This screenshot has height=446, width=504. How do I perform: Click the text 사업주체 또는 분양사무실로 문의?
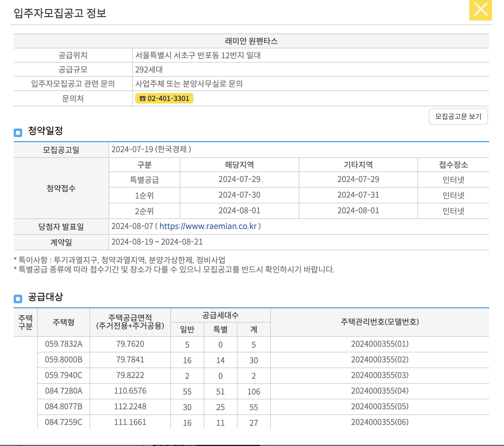[x=189, y=84]
